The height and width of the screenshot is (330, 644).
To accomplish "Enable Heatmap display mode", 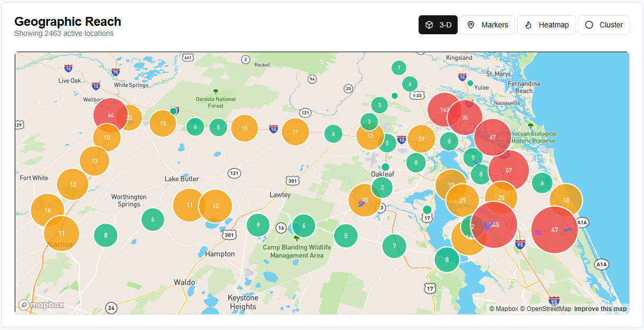I will [546, 25].
